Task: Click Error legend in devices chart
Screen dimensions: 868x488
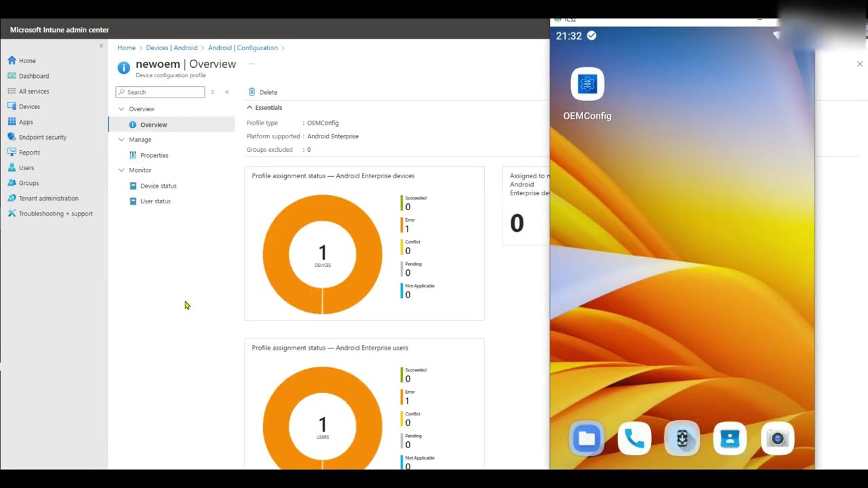Action: coord(409,225)
